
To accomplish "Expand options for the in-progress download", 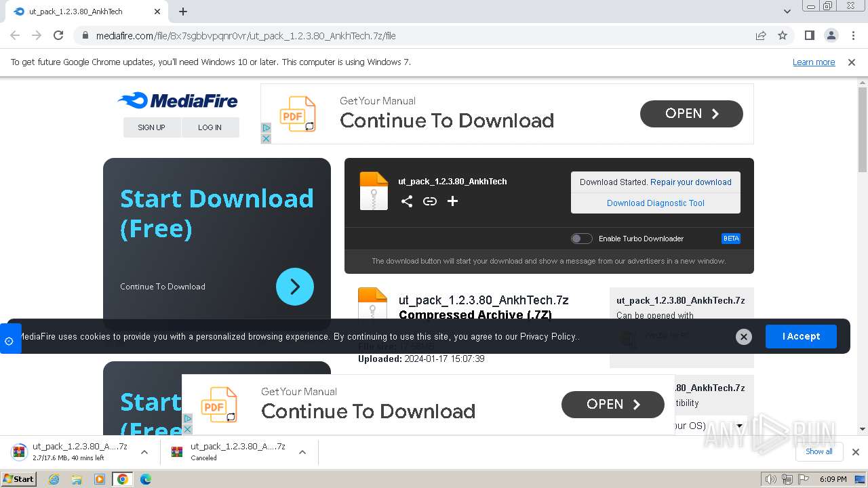I will (144, 452).
